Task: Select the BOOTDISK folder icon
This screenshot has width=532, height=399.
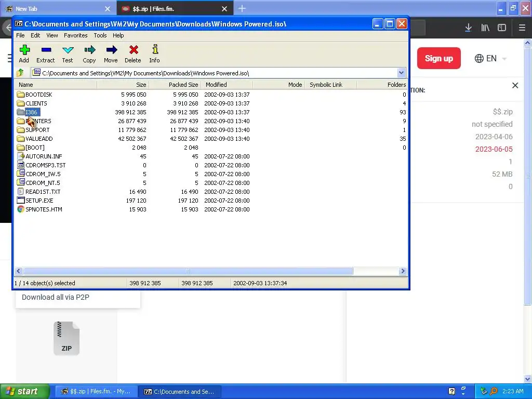Action: 21,95
